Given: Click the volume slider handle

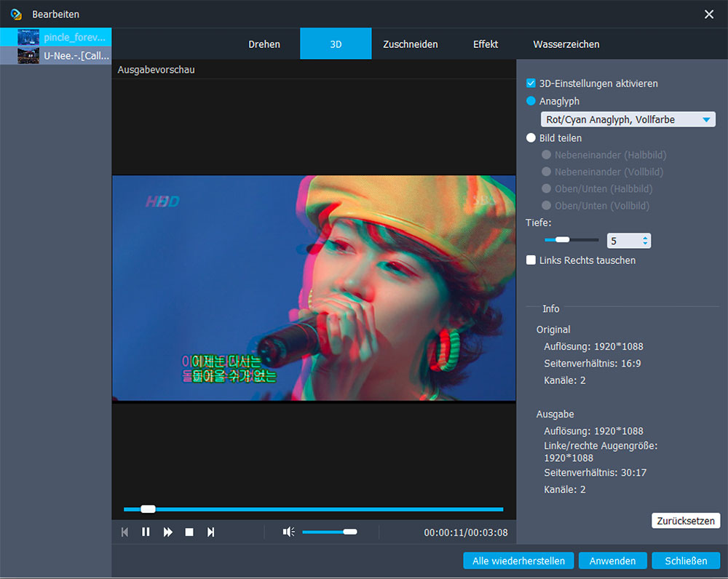Looking at the screenshot, I should click(x=350, y=532).
